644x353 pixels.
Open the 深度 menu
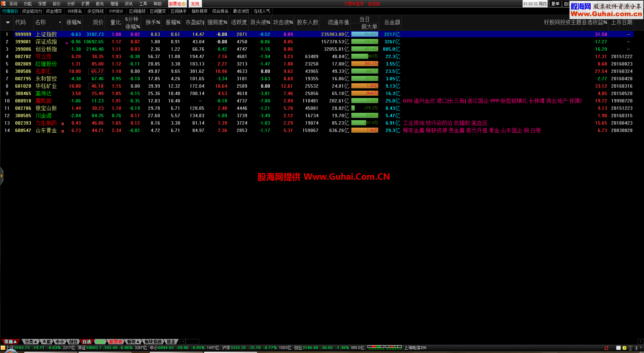point(42,4)
